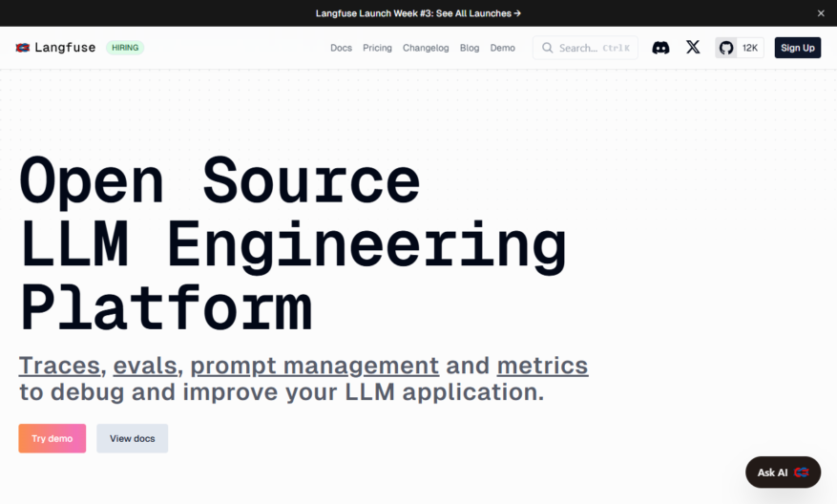The height and width of the screenshot is (504, 837).
Task: Open the Demo nav link
Action: 502,48
